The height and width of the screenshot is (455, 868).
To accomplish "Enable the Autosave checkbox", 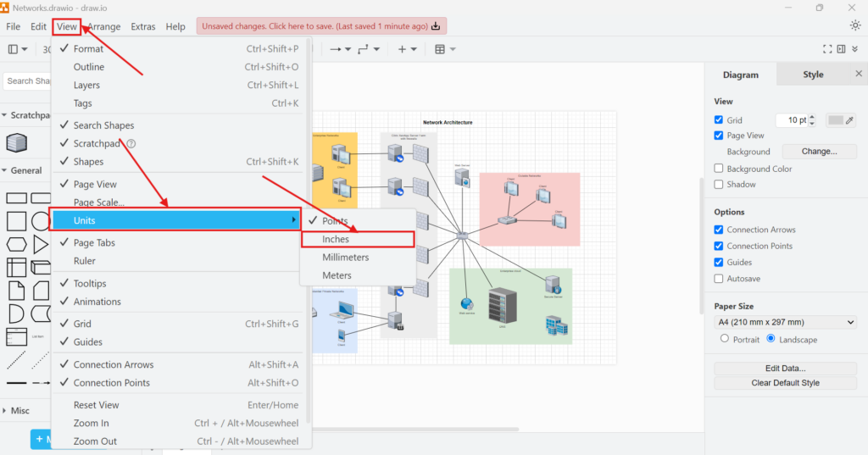I will [x=719, y=279].
